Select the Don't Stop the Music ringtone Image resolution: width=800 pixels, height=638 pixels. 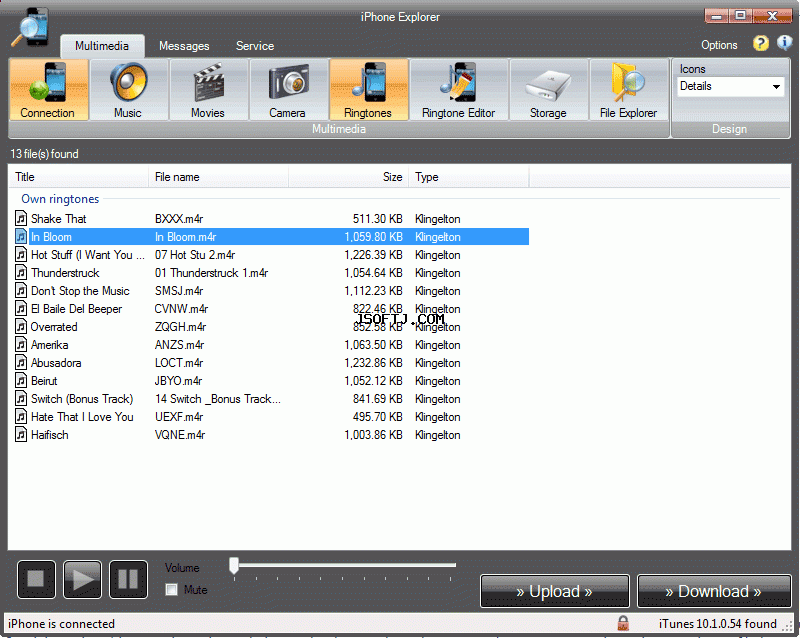pos(80,291)
